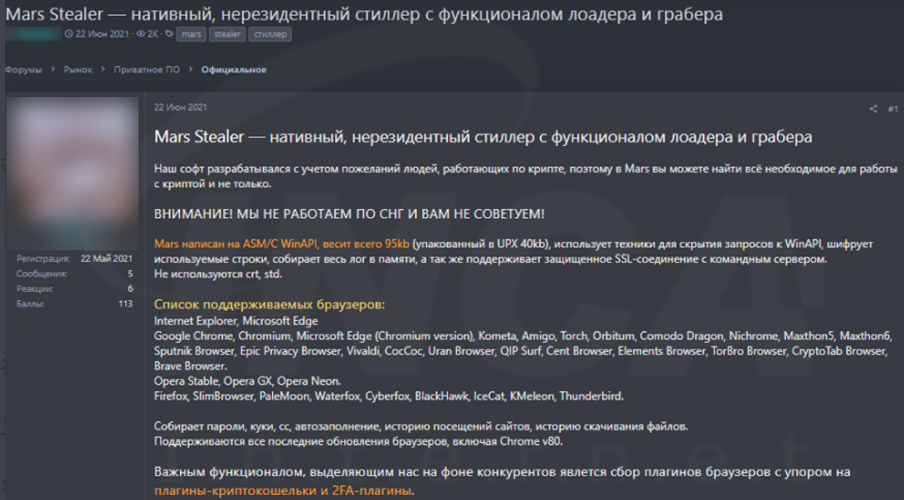Open the post number #1 permalink

click(x=892, y=108)
